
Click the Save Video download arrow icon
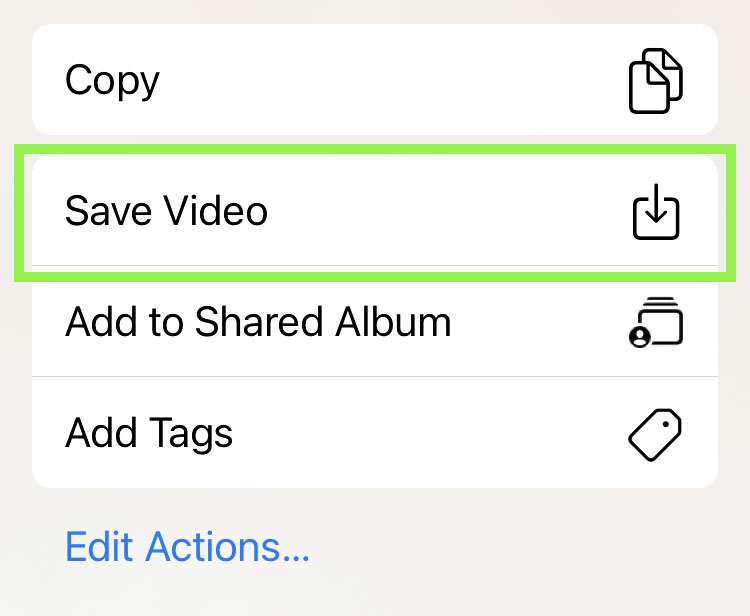655,212
